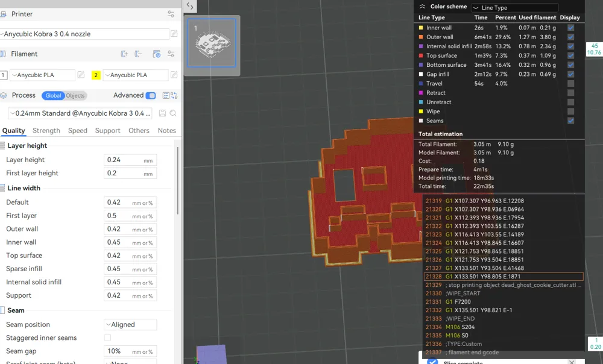603x364 pixels.
Task: Open the 0.24mm Standard process dropdown
Action: point(80,113)
